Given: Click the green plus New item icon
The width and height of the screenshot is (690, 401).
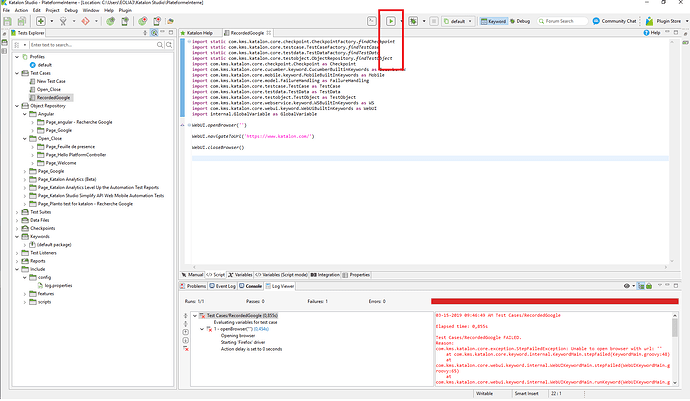Looking at the screenshot, I should coord(40,21).
